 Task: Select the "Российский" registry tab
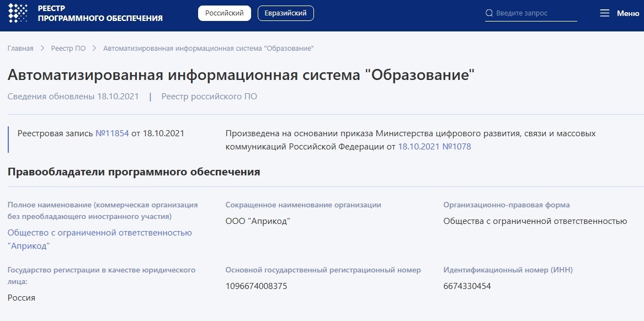(224, 13)
